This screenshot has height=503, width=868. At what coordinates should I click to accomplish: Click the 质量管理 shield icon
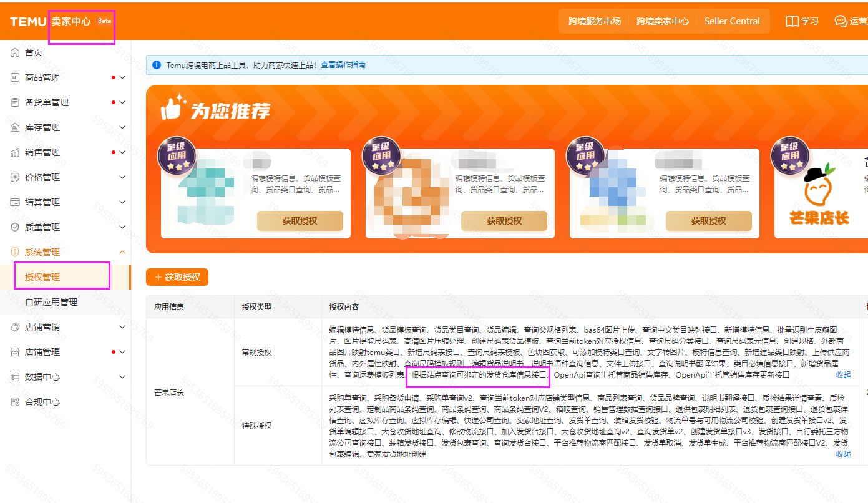[15, 227]
